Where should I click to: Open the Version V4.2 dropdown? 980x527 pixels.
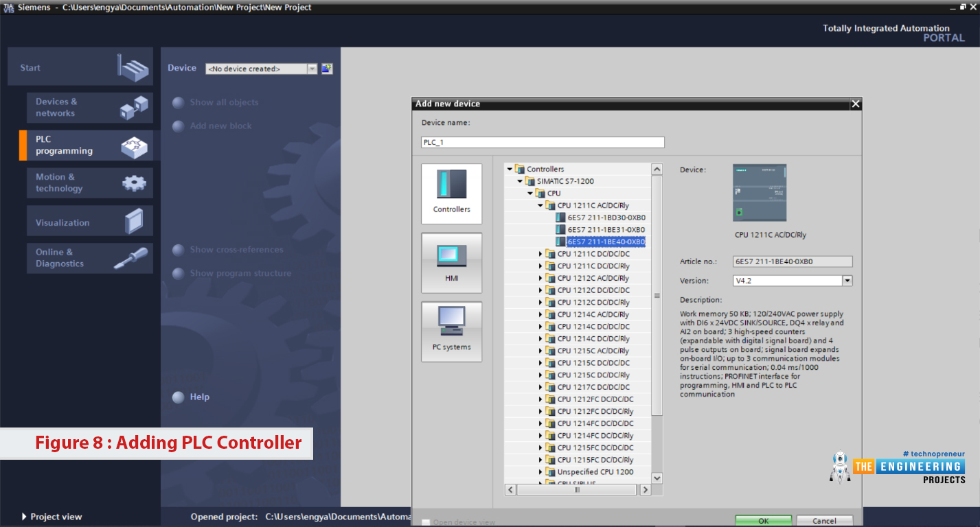coord(847,281)
